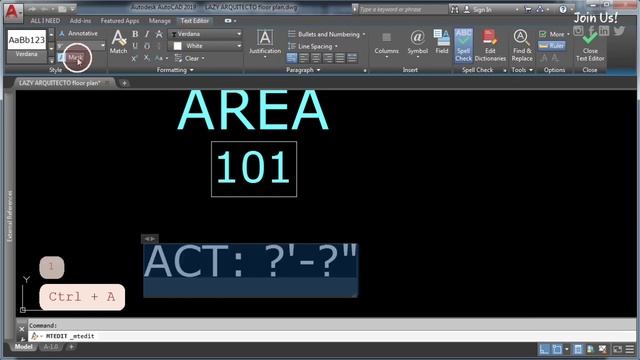Open the Add-ins ribbon tab
640x360 pixels.
[80, 20]
